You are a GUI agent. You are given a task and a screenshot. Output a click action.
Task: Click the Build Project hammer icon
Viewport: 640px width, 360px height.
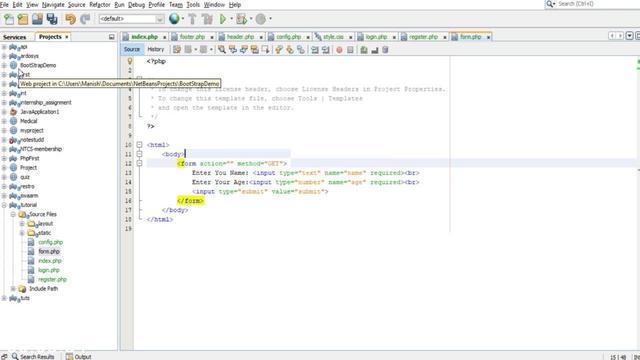[x=192, y=19]
